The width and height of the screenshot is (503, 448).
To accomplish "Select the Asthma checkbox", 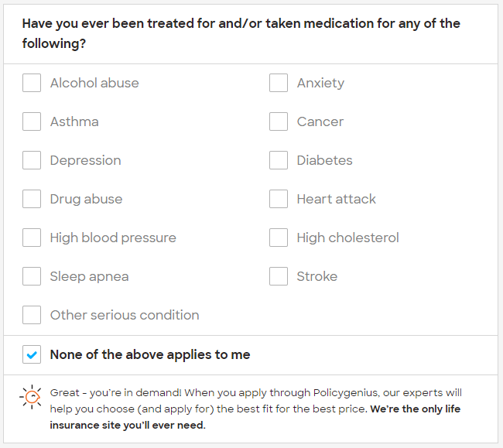I will (x=32, y=121).
